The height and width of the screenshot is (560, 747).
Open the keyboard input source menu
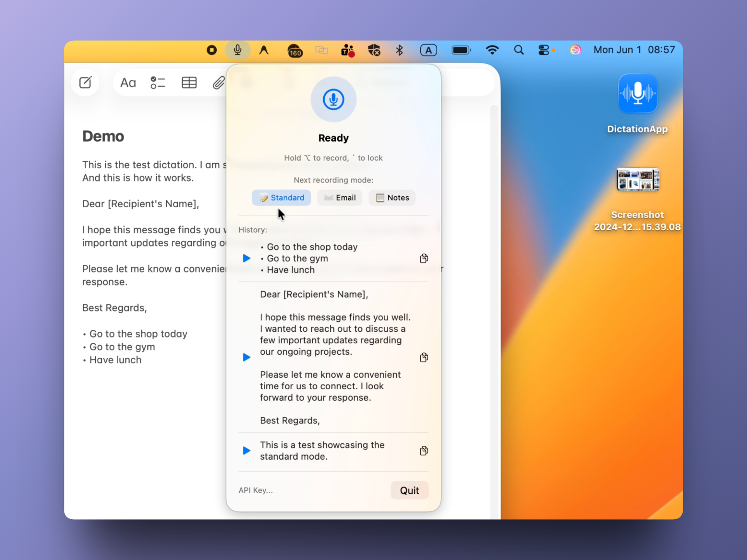point(428,50)
